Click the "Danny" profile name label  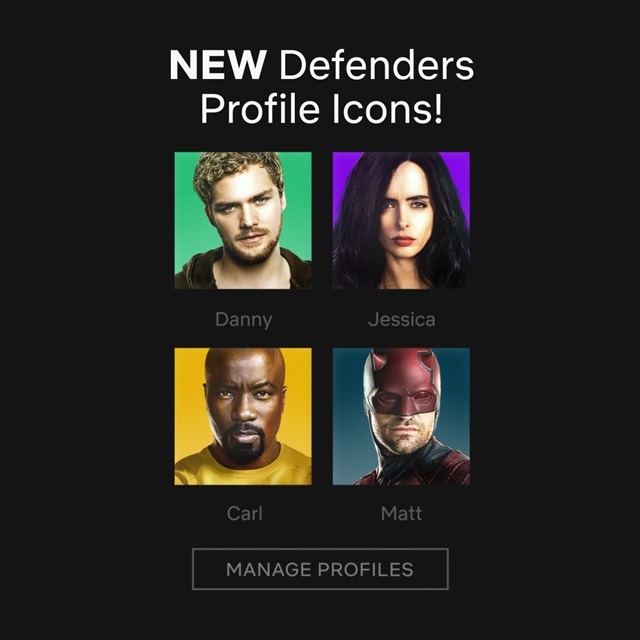[244, 320]
